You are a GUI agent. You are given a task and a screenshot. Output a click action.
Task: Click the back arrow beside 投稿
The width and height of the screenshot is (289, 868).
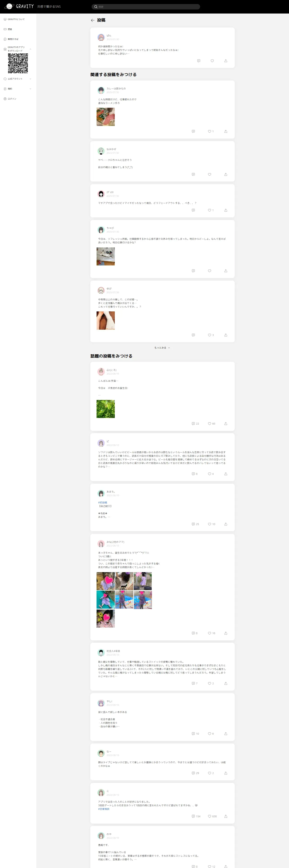coord(93,21)
